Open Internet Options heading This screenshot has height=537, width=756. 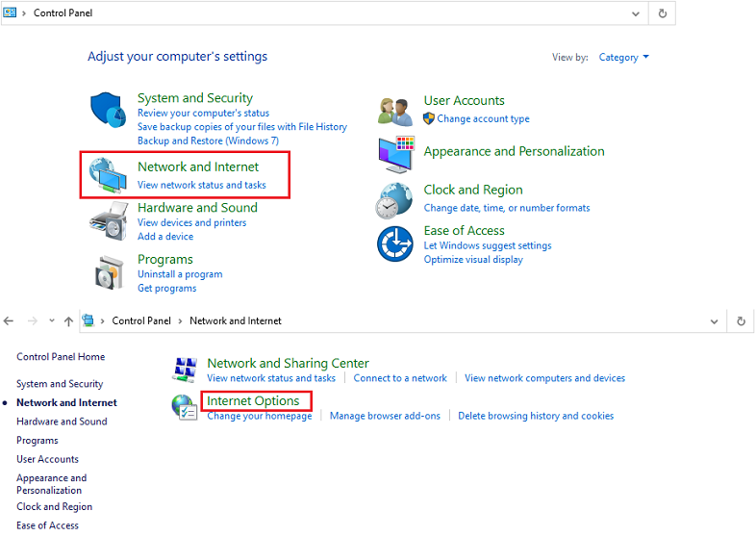click(253, 401)
